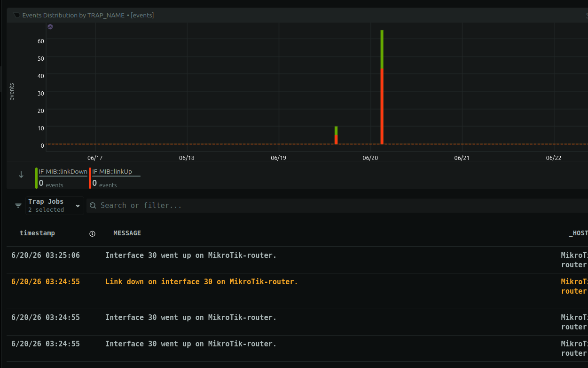This screenshot has height=368, width=588.
Task: Click the chart title Events Distribution by TRAP_NAME
Action: pyautogui.click(x=73, y=15)
